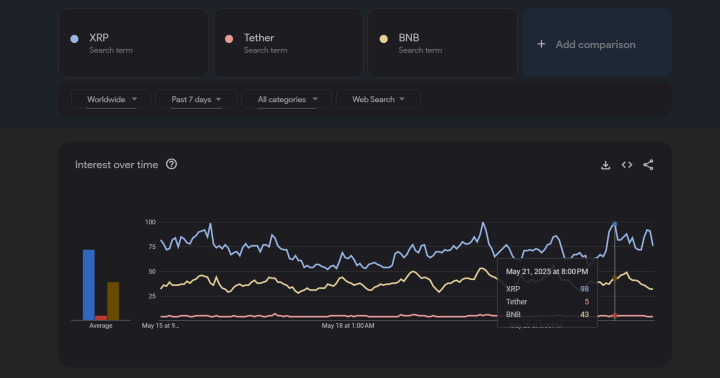This screenshot has height=378, width=720.
Task: Open the Past 7 days dropdown
Action: pyautogui.click(x=196, y=99)
